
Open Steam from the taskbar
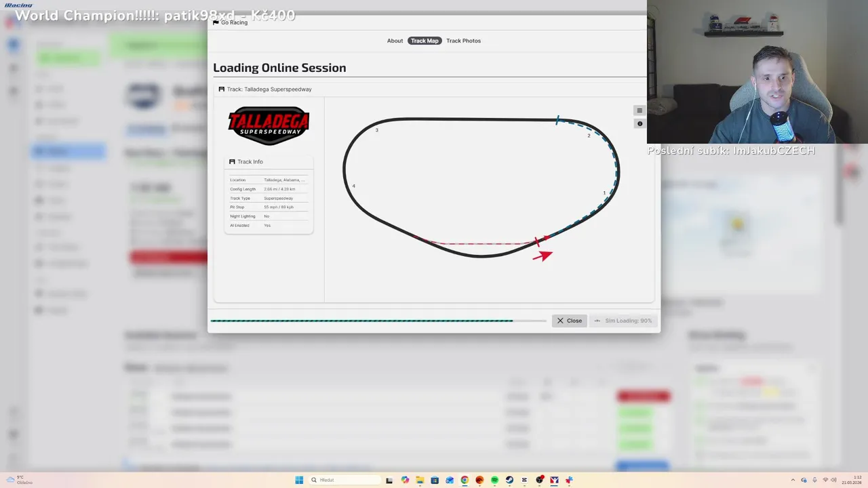509,480
